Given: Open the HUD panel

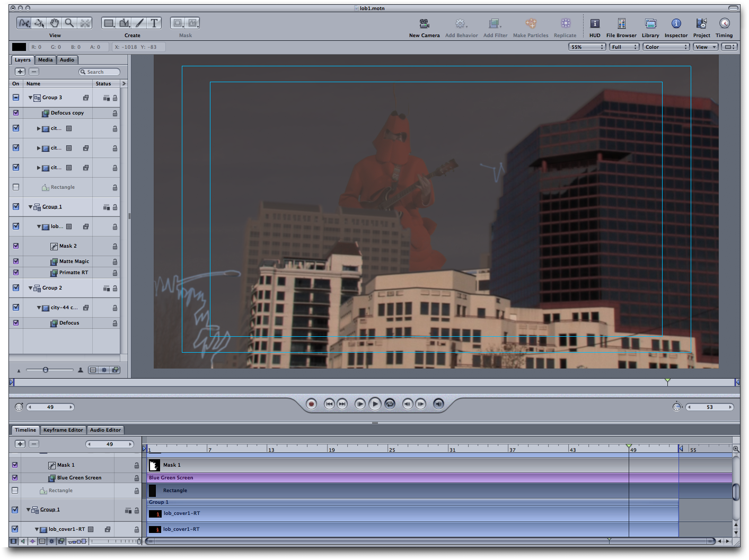Looking at the screenshot, I should [595, 24].
